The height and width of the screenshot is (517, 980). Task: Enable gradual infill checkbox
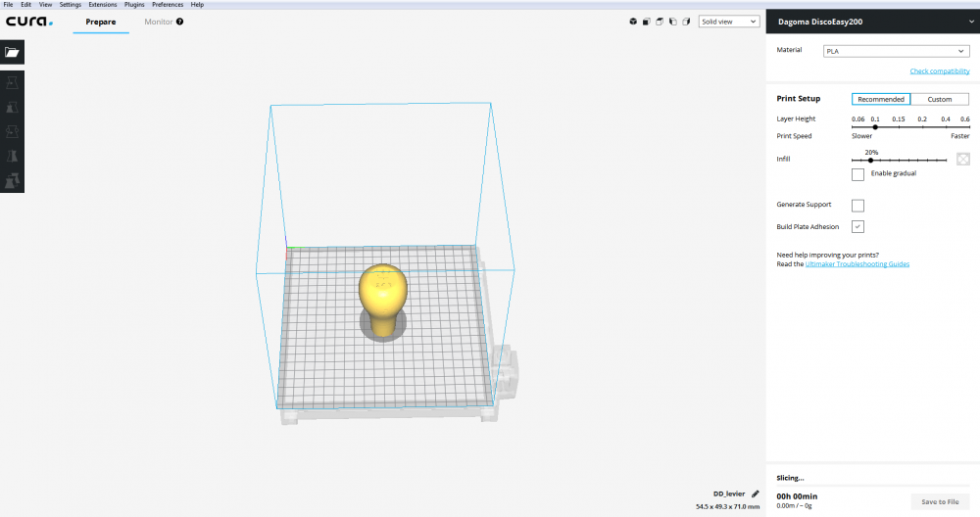tap(857, 174)
